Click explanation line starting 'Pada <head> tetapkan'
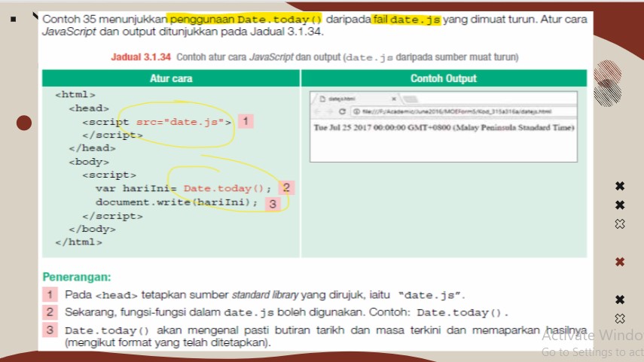 pyautogui.click(x=264, y=295)
